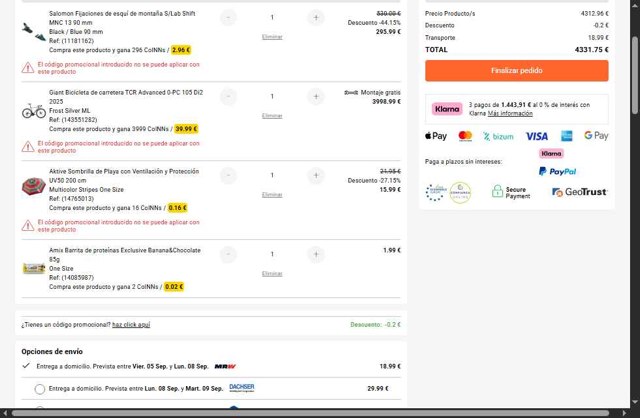Image resolution: width=640 pixels, height=418 pixels.
Task: Click the VISA icon
Action: (536, 136)
